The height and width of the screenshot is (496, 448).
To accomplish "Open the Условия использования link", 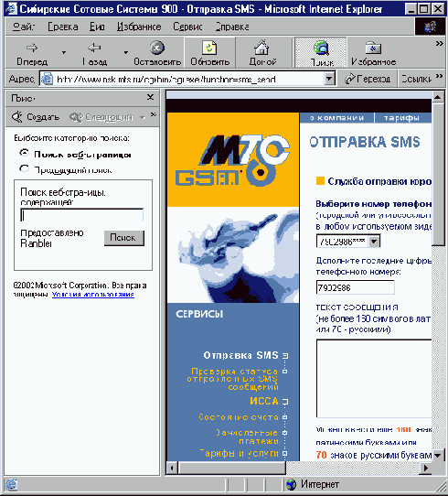I will tap(93, 295).
